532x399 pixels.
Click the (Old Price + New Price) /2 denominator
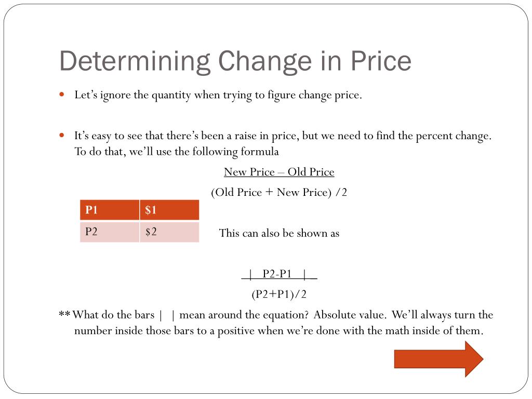pos(279,192)
